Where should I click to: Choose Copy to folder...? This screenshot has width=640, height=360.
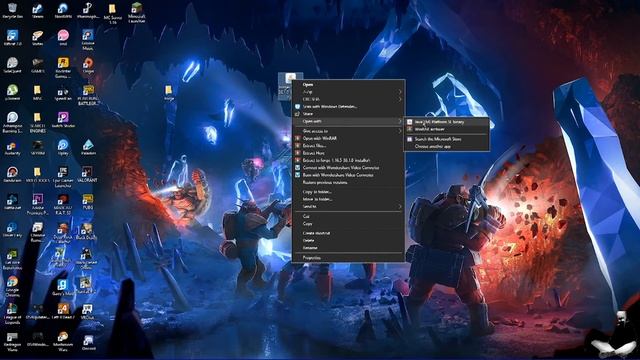point(349,192)
